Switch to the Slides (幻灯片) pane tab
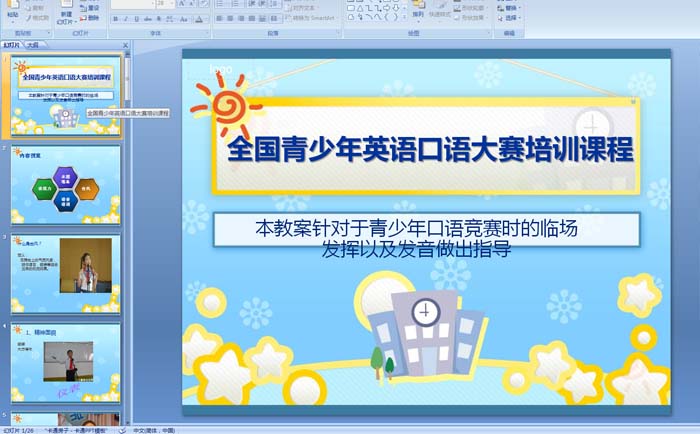 [12, 45]
